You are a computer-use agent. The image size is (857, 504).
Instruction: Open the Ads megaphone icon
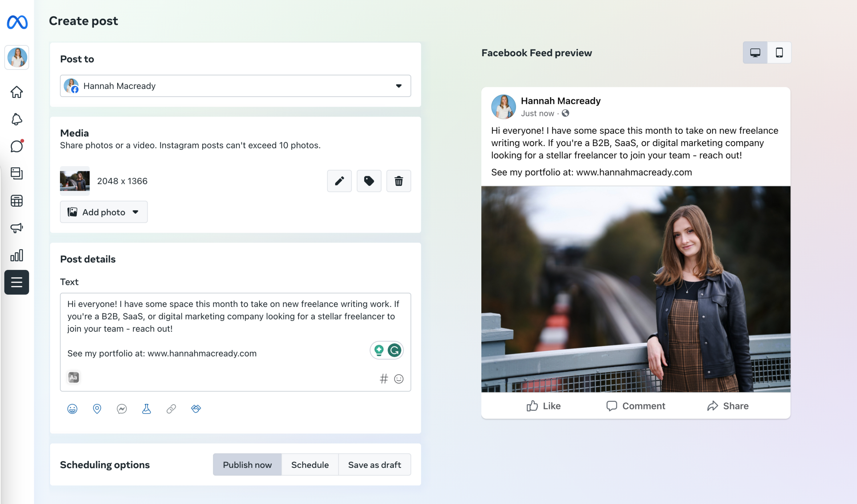pyautogui.click(x=17, y=228)
